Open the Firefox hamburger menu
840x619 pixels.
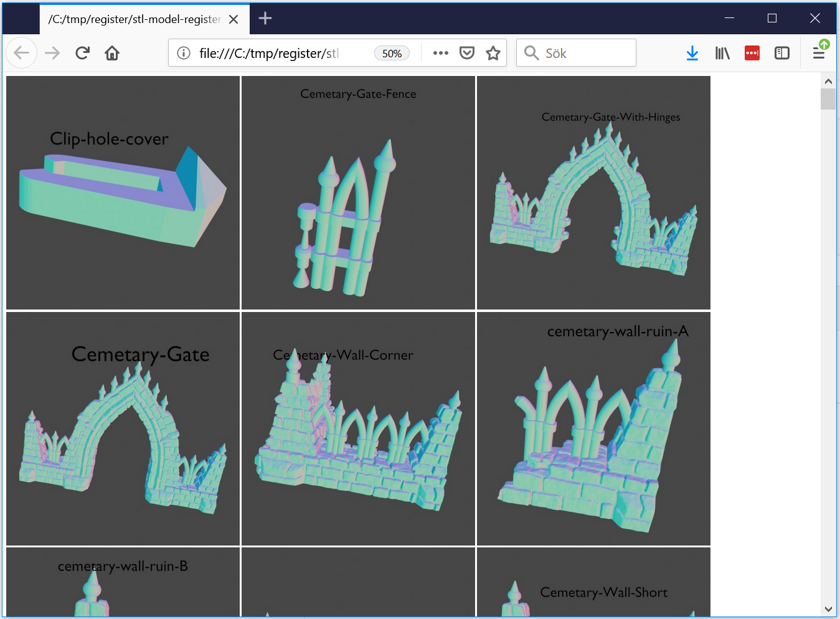(x=819, y=53)
